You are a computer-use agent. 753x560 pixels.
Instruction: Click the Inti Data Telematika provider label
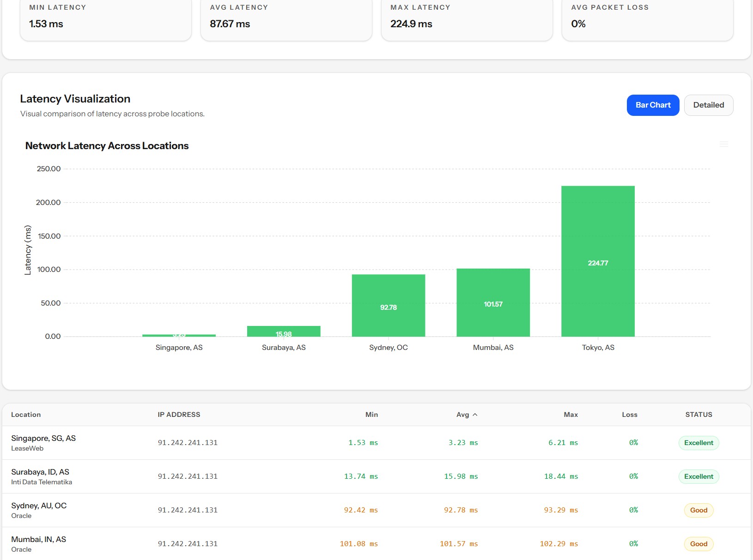pyautogui.click(x=42, y=482)
